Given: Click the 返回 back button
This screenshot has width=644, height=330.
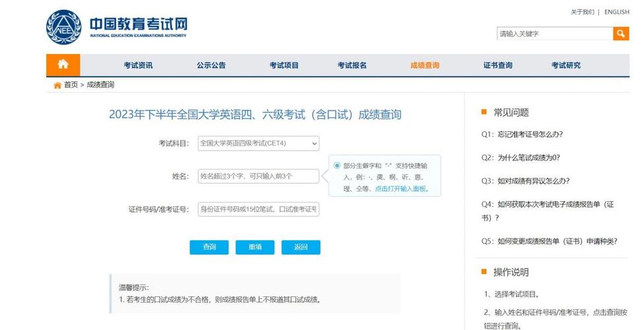Looking at the screenshot, I should point(301,247).
